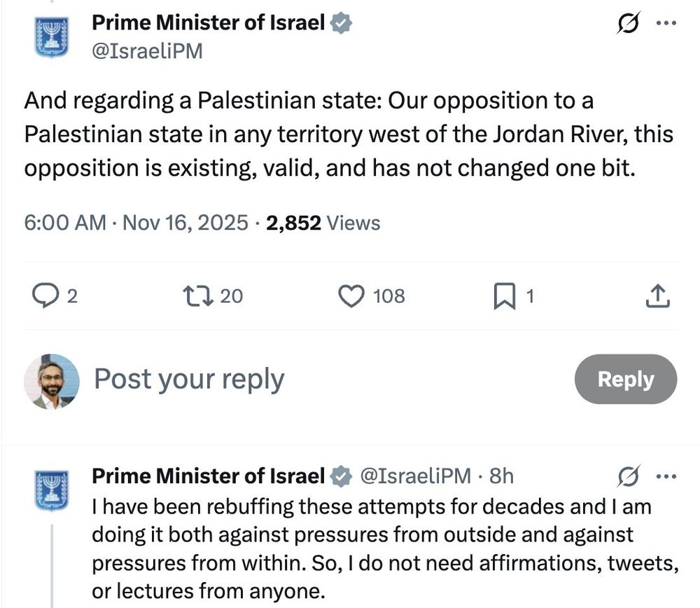Click the verified badge beside the main author name

coord(341,23)
